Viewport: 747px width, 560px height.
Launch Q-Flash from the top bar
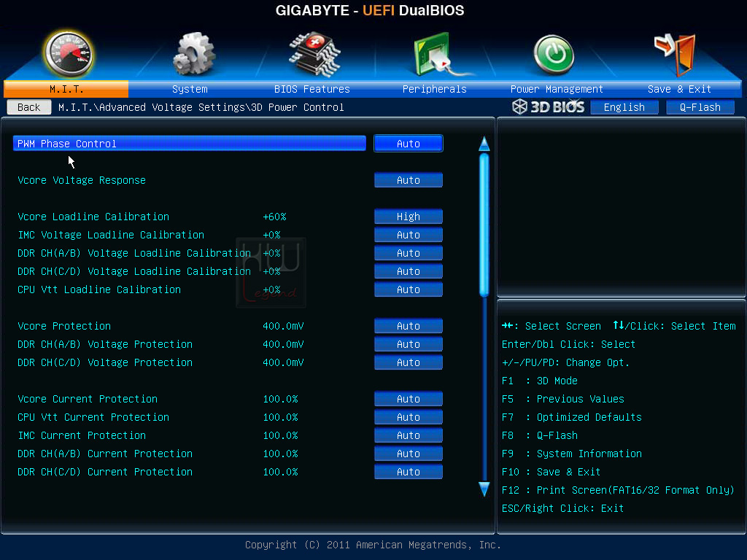point(700,107)
